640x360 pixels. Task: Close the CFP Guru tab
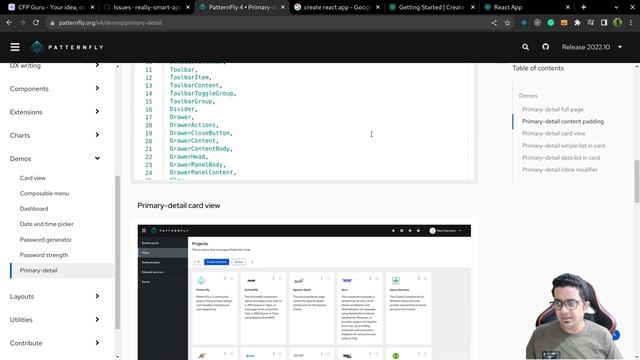(x=93, y=7)
